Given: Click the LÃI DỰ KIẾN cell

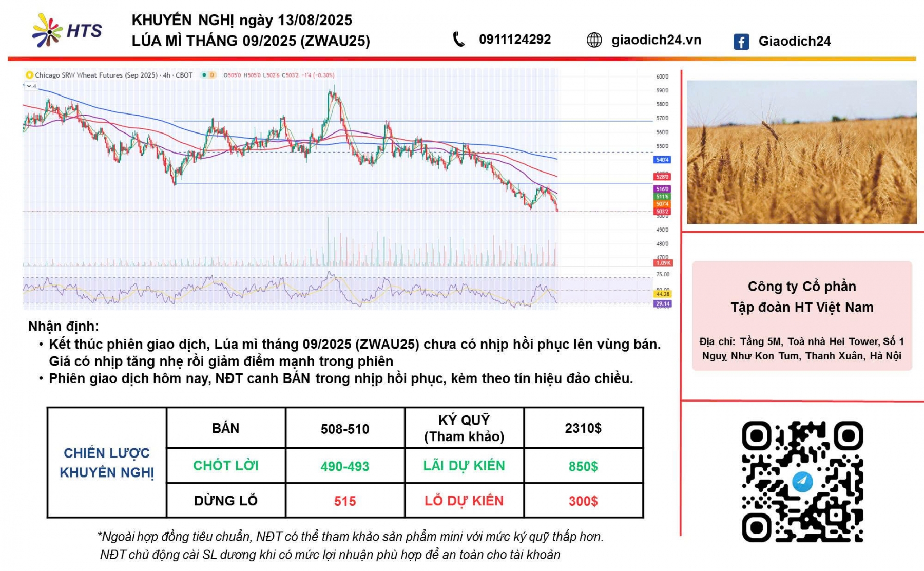Looking at the screenshot, I should 464,466.
